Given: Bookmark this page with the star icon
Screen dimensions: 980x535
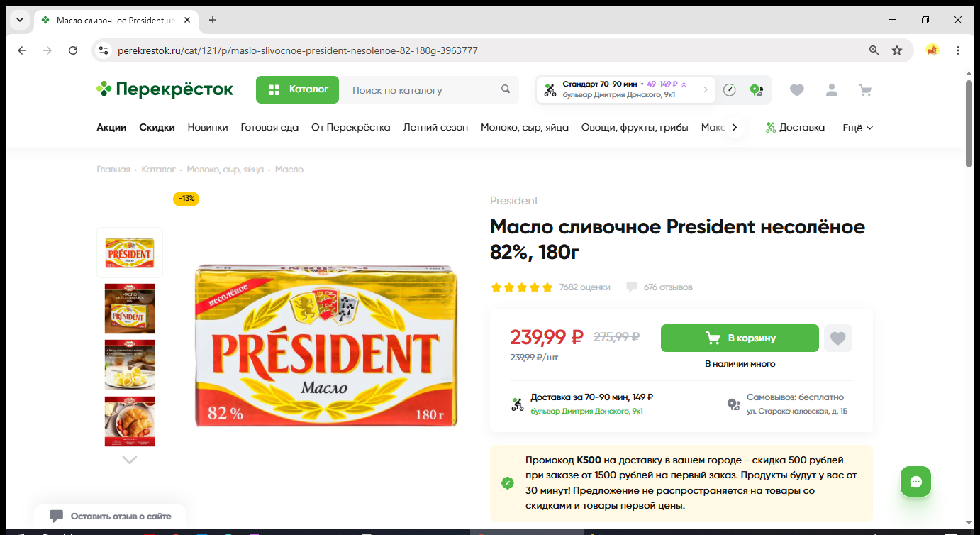Looking at the screenshot, I should (x=897, y=50).
